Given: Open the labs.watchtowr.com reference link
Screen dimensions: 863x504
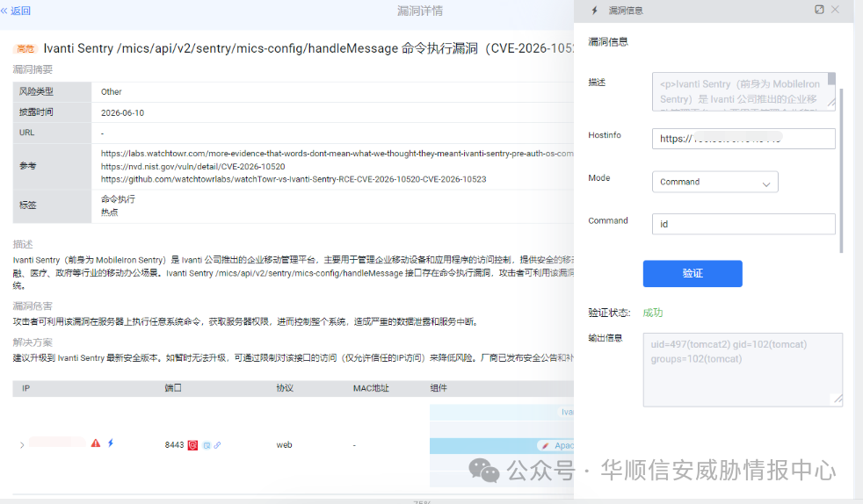Looking at the screenshot, I should 337,154.
